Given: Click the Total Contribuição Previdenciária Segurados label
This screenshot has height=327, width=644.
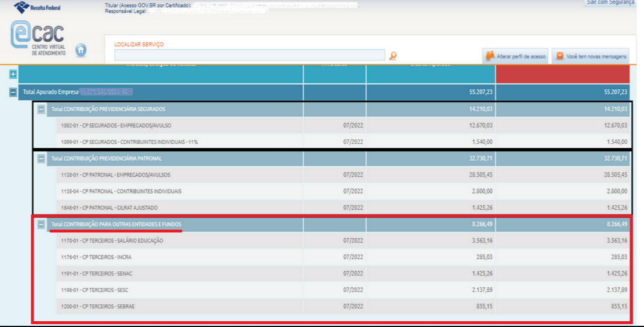Looking at the screenshot, I should click(x=108, y=109).
